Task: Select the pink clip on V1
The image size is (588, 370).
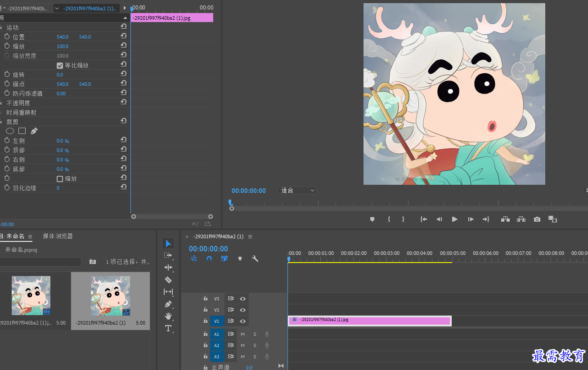Action: [x=369, y=321]
